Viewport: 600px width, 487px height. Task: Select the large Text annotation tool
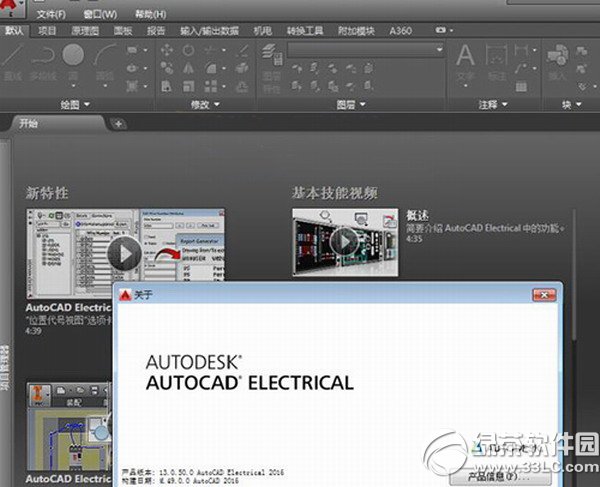465,62
